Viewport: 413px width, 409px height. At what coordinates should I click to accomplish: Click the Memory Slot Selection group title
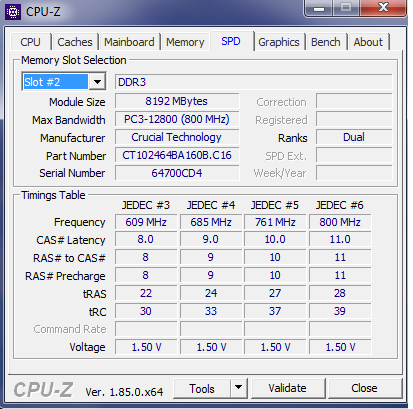coord(74,60)
